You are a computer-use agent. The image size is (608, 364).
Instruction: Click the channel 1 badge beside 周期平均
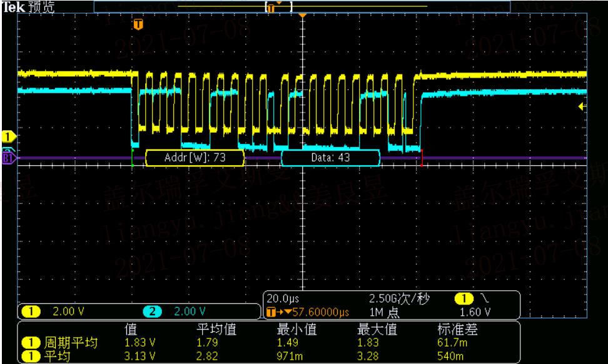click(x=31, y=343)
